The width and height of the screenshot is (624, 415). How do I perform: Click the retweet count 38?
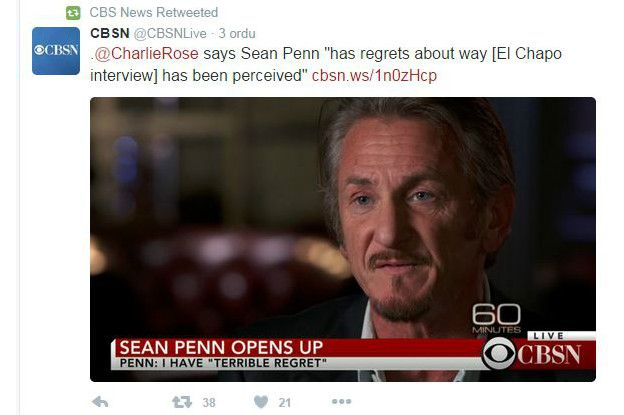[x=209, y=403]
